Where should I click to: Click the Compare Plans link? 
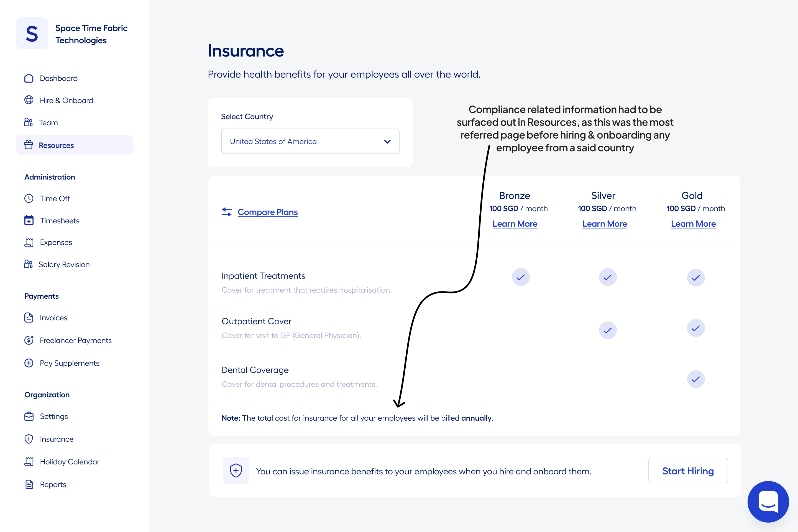tap(268, 212)
